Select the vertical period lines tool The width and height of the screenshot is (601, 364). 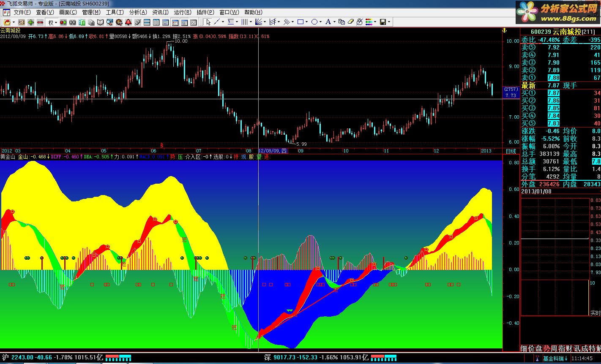click(245, 22)
